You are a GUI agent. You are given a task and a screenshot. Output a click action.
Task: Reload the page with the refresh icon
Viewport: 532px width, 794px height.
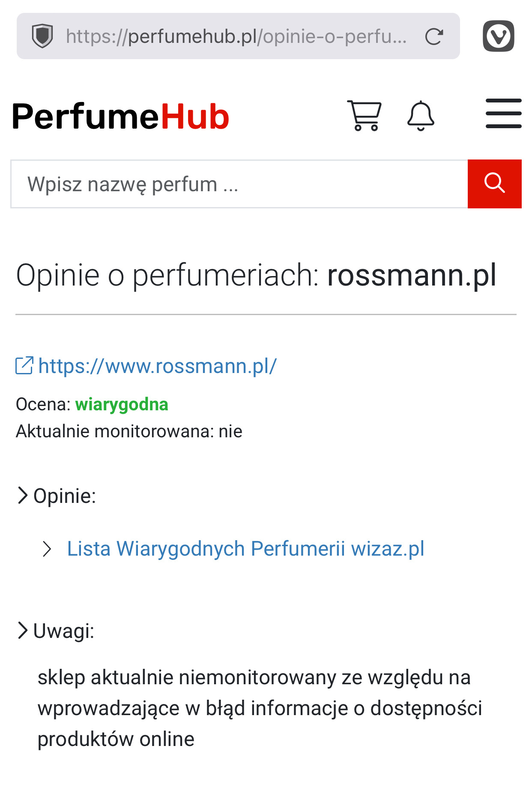click(x=433, y=36)
